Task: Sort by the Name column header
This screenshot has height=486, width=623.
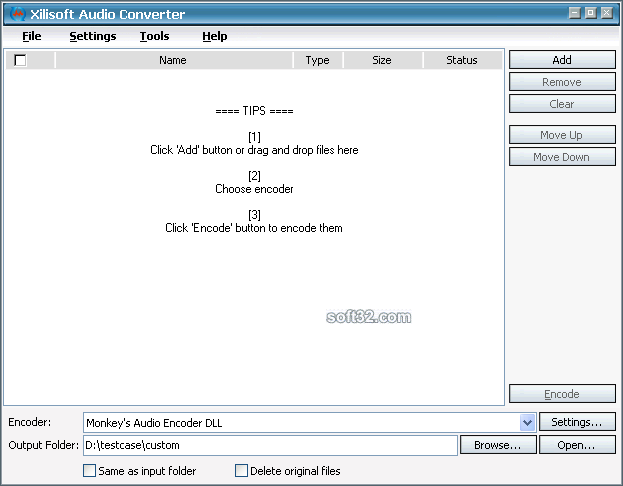Action: [174, 60]
